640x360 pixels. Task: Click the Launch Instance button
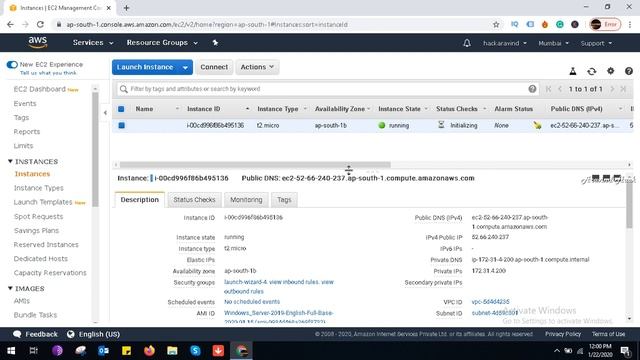(x=145, y=67)
